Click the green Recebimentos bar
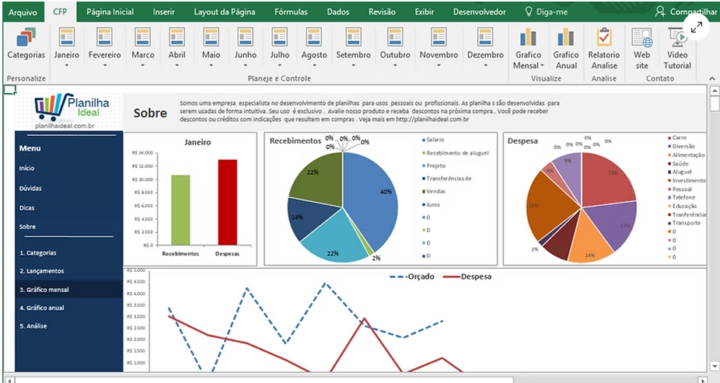The width and height of the screenshot is (720, 383). pyautogui.click(x=180, y=210)
